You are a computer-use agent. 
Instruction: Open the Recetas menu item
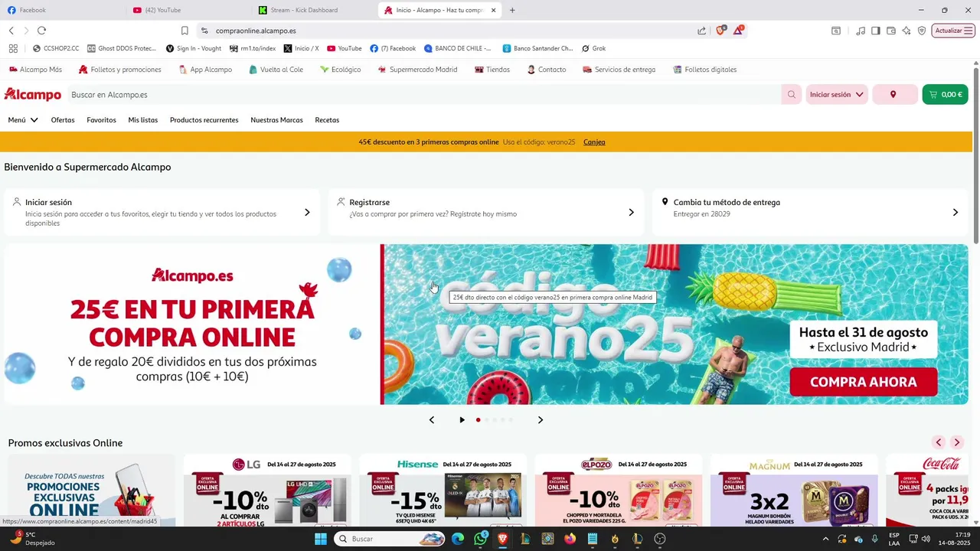[327, 120]
